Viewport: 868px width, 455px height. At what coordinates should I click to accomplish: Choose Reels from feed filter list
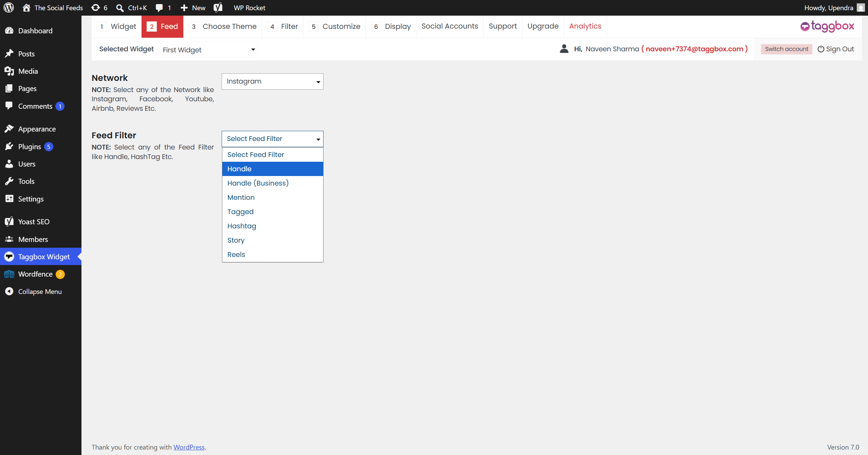pos(273,255)
